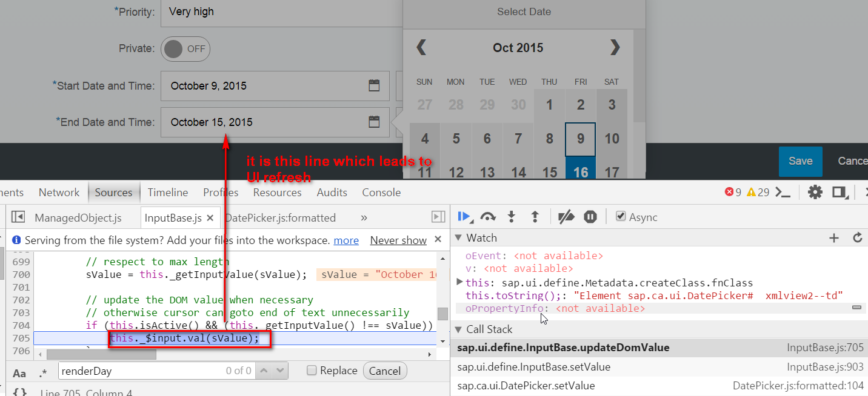This screenshot has height=396, width=868.
Task: Select InputBase.updateDomValue call stack frame
Action: click(661, 348)
